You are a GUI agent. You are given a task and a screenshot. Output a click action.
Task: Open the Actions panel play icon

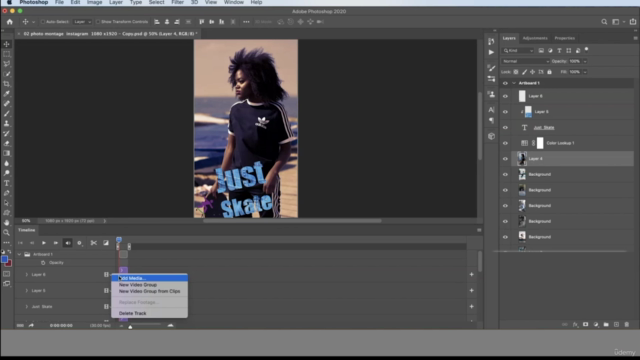coord(491,52)
